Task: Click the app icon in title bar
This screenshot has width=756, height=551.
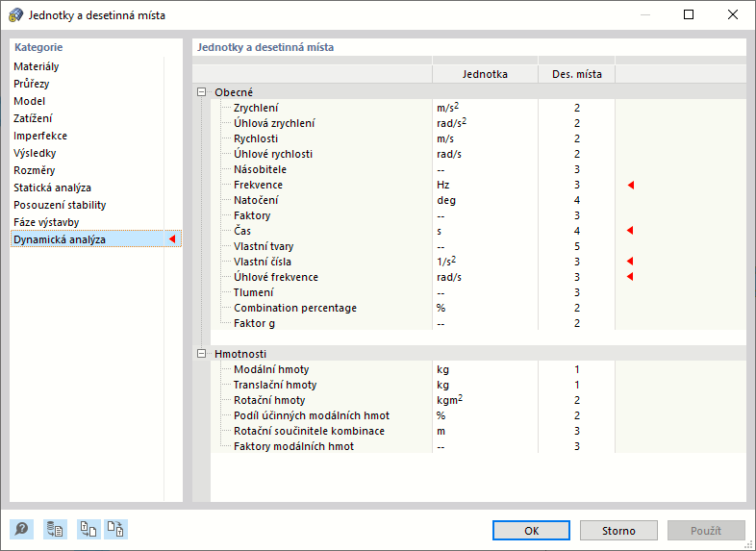Action: 15,15
